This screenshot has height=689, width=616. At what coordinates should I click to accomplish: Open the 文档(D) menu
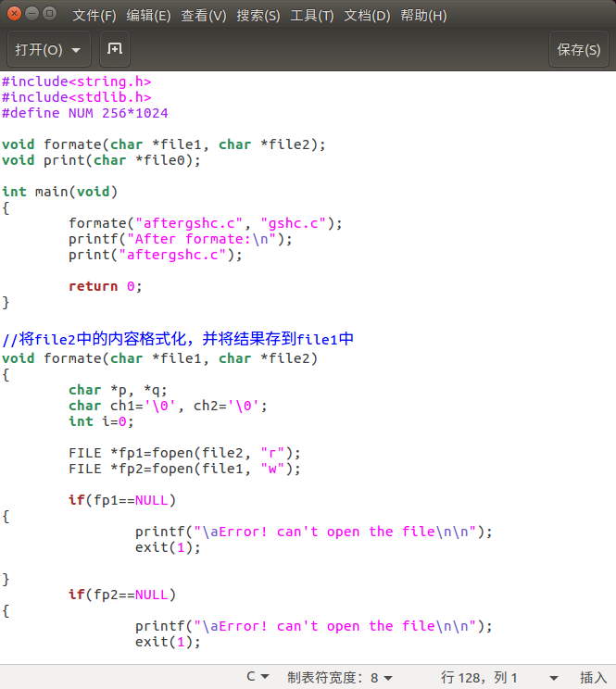tap(367, 16)
